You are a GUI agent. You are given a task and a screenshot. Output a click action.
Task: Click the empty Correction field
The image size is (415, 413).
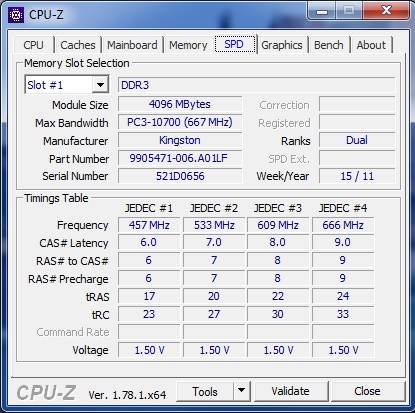point(357,104)
